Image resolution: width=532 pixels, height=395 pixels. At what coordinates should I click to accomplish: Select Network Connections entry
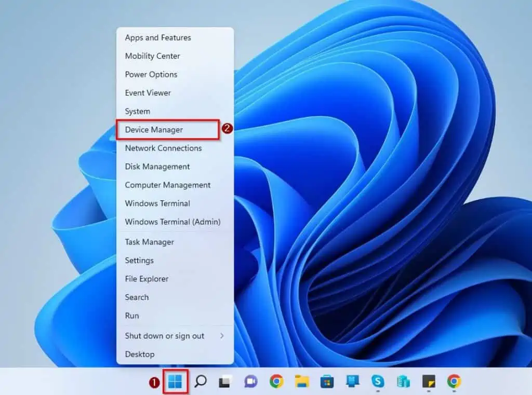[163, 148]
